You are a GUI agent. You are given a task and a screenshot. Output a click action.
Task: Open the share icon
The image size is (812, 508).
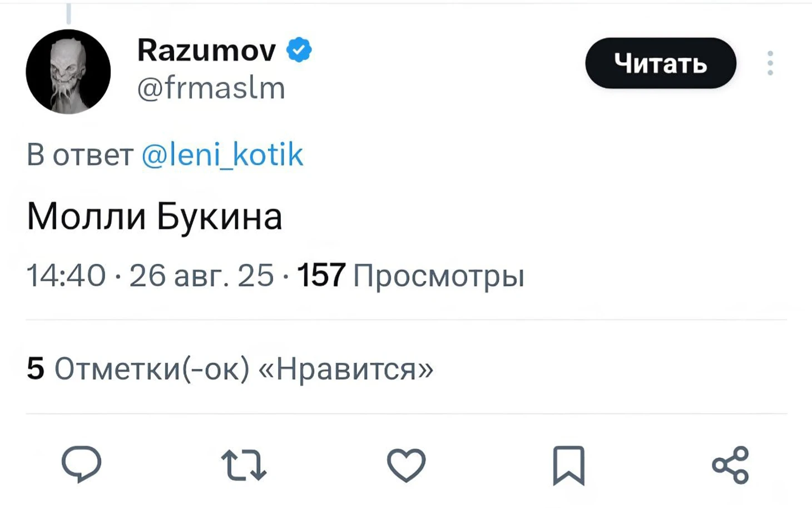click(x=730, y=465)
